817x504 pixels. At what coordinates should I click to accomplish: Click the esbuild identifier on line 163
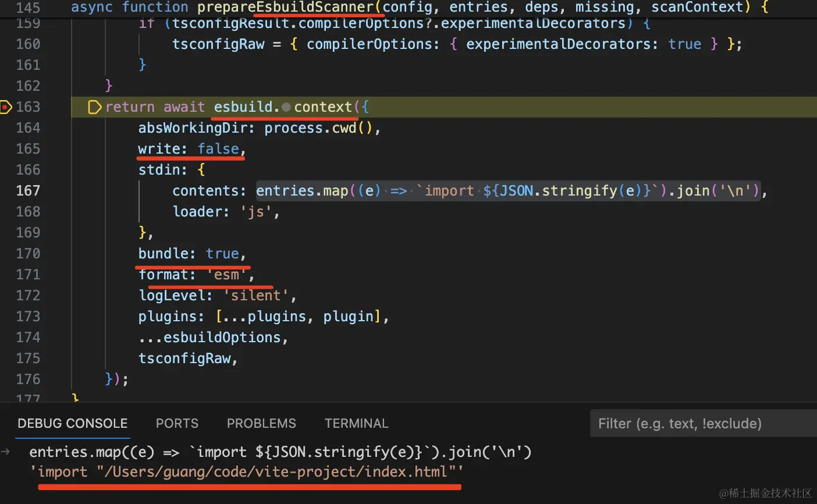(243, 107)
